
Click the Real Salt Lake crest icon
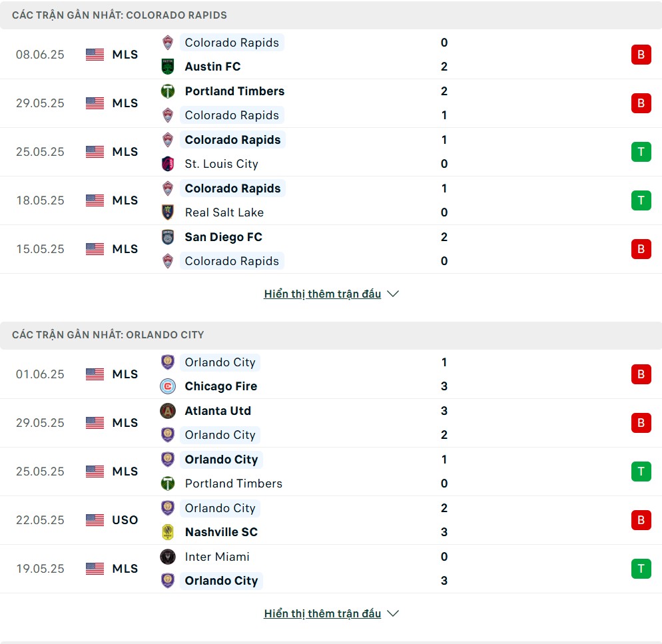coord(168,212)
